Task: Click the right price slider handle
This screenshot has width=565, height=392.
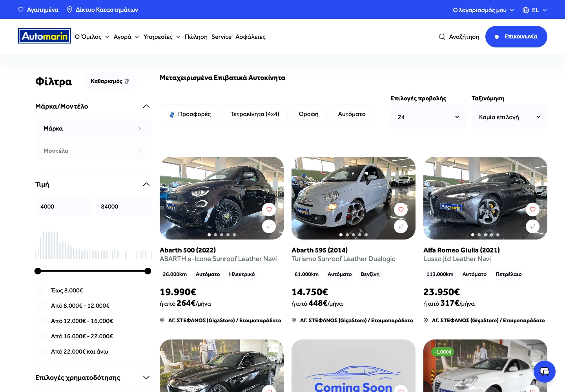Action: click(148, 271)
